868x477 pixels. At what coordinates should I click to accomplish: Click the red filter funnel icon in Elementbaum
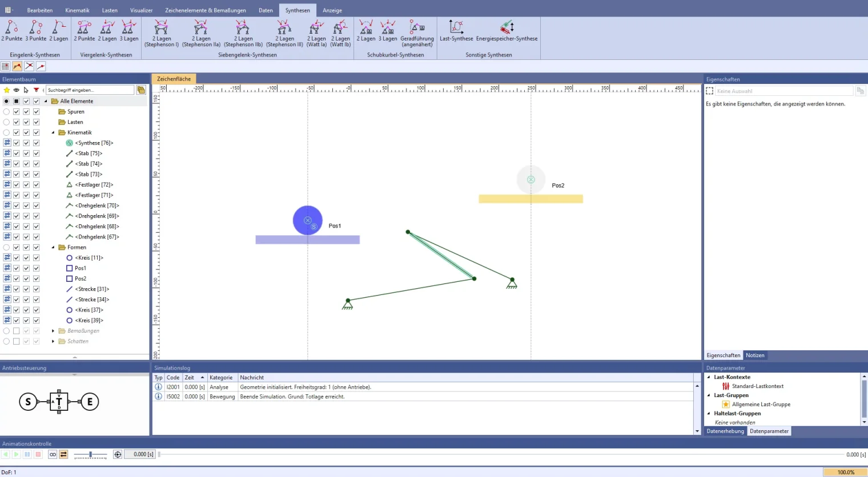pyautogui.click(x=36, y=90)
